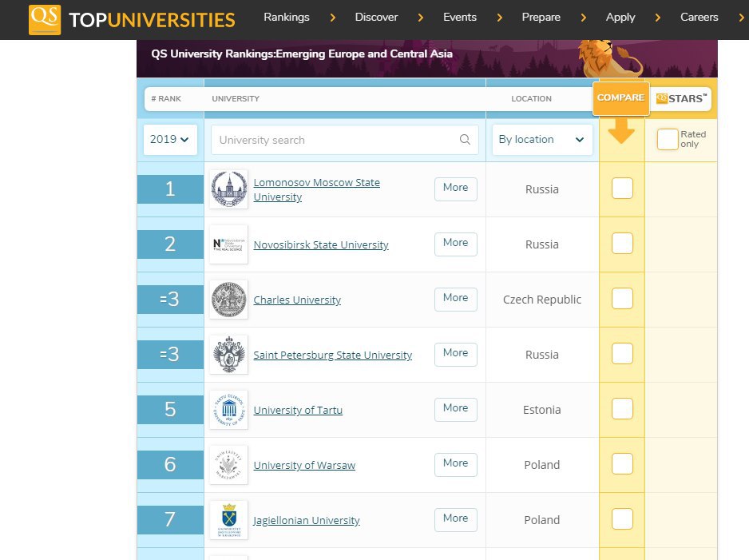Enable the Rated only checkbox
The width and height of the screenshot is (749, 560).
[668, 140]
